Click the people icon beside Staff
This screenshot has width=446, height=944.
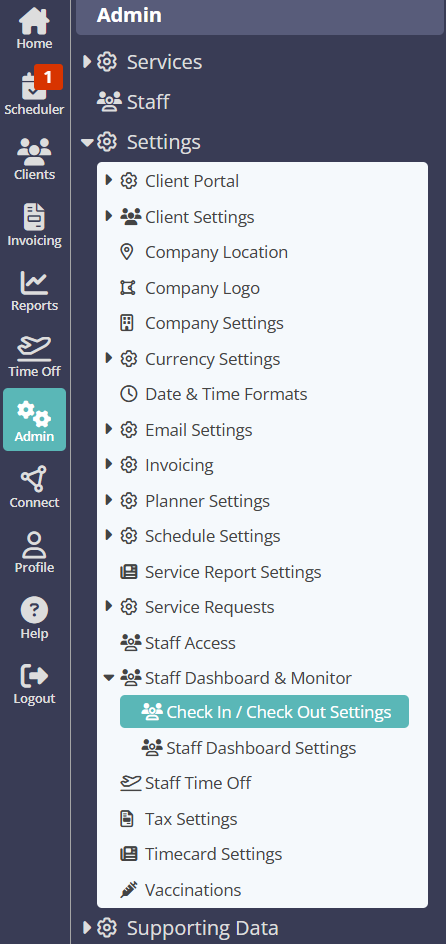point(110,102)
